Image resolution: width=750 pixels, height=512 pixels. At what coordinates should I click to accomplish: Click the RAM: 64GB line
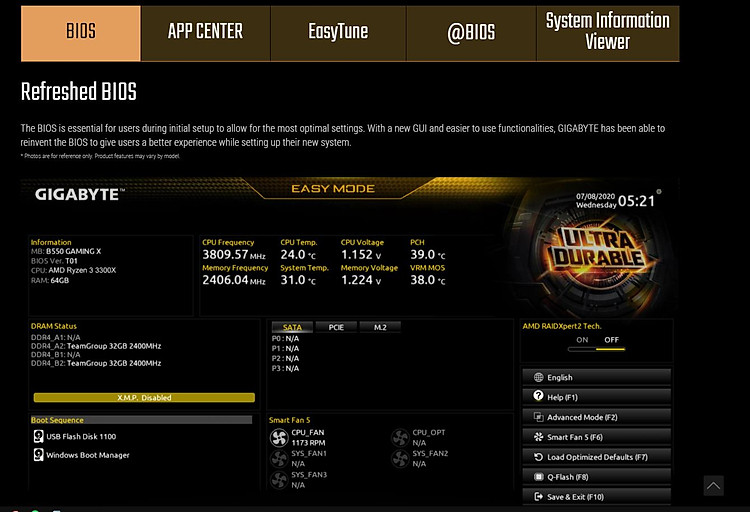coord(50,280)
